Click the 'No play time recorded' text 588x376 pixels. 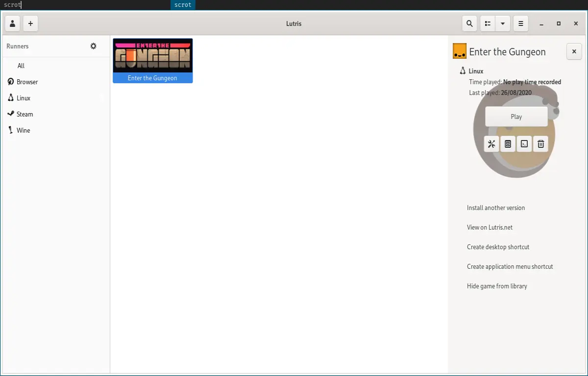[532, 82]
